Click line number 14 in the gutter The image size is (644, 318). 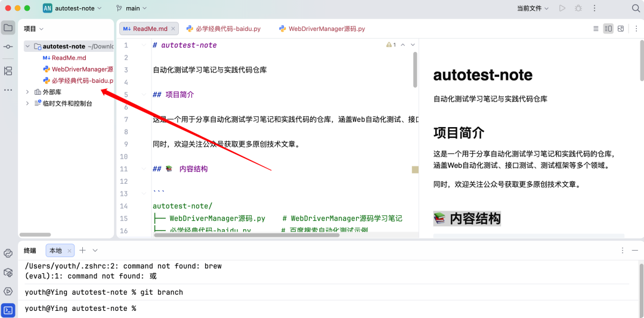click(123, 206)
